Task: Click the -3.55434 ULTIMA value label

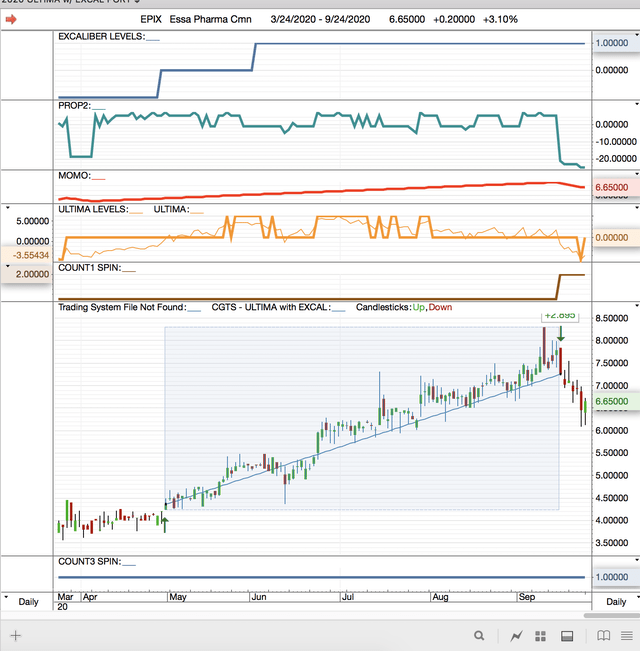Action: [x=27, y=255]
